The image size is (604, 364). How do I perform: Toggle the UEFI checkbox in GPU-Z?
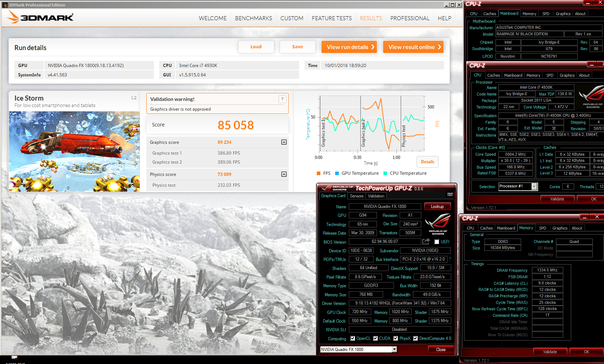pos(437,242)
